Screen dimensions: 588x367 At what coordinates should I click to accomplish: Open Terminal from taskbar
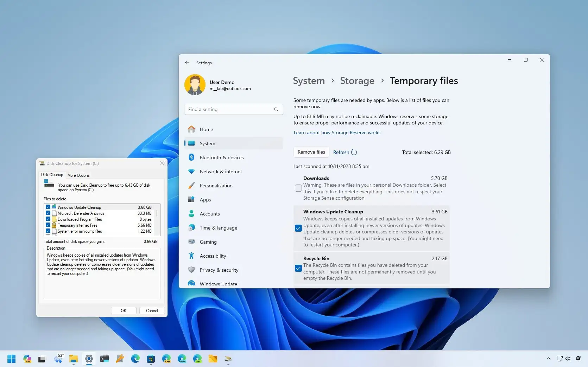pyautogui.click(x=105, y=359)
